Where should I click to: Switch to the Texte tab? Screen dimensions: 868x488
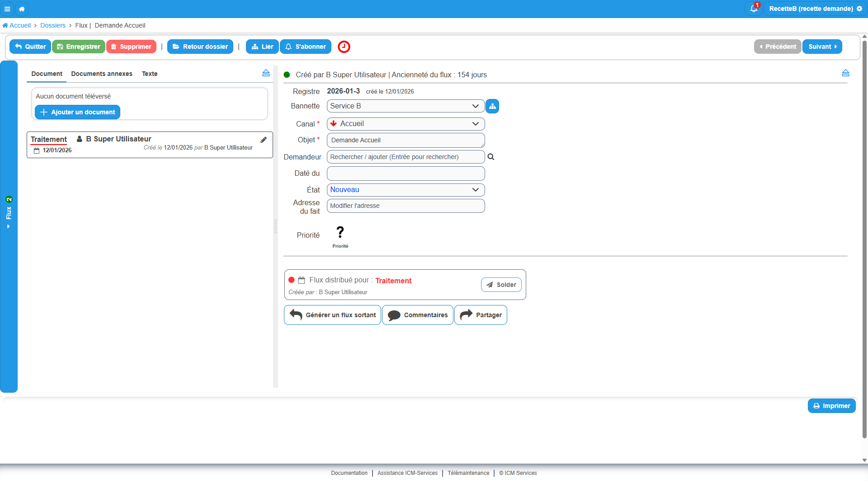coord(150,74)
